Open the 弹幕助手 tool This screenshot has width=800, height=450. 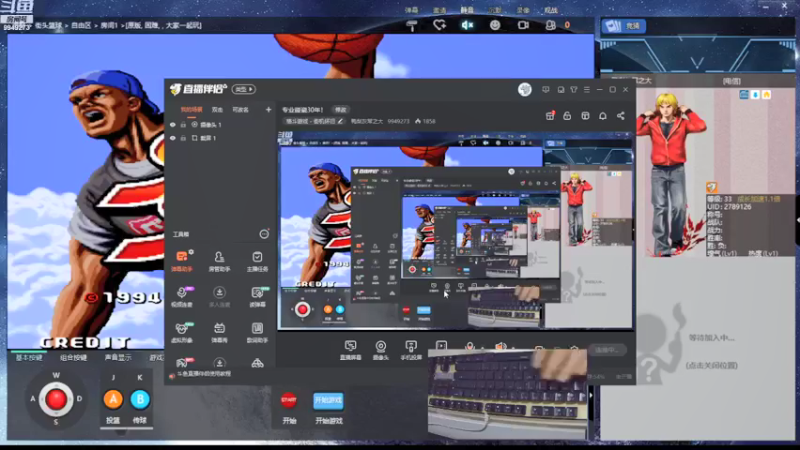[x=182, y=261]
